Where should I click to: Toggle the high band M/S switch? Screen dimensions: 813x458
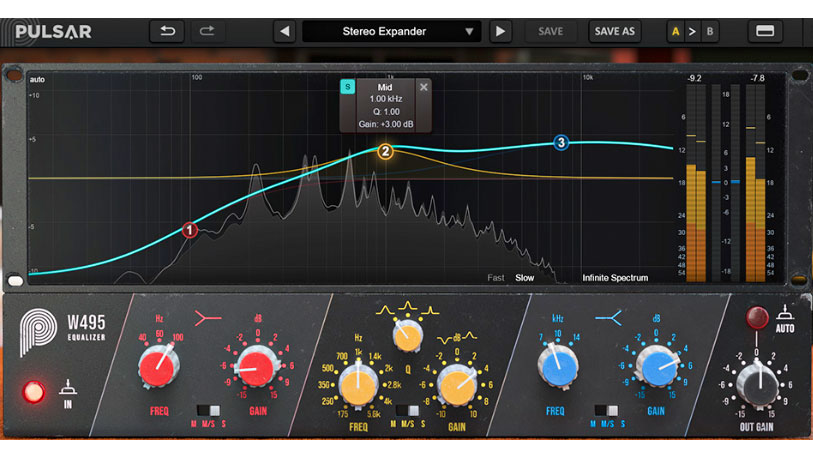[x=606, y=411]
